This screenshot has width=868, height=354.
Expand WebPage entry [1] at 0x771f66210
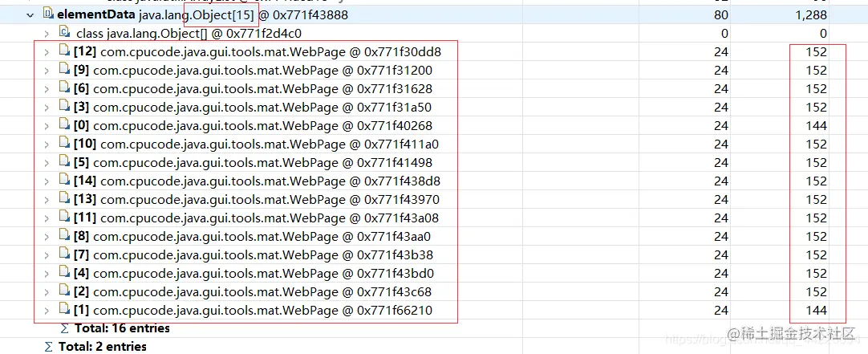(x=47, y=310)
